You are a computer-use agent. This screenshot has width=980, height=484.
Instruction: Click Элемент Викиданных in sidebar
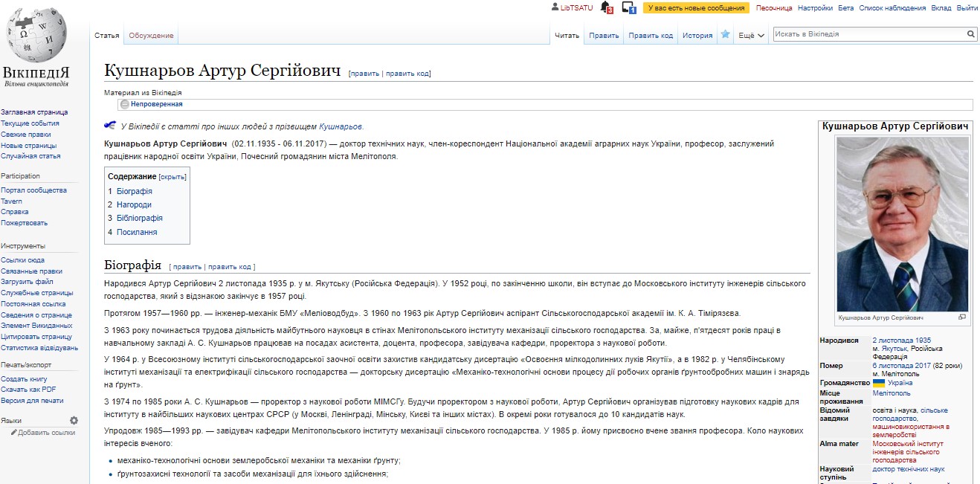[x=36, y=326]
